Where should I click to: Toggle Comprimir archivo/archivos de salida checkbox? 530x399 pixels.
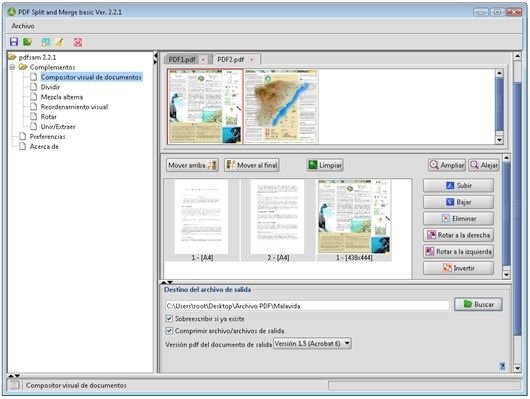tap(169, 331)
